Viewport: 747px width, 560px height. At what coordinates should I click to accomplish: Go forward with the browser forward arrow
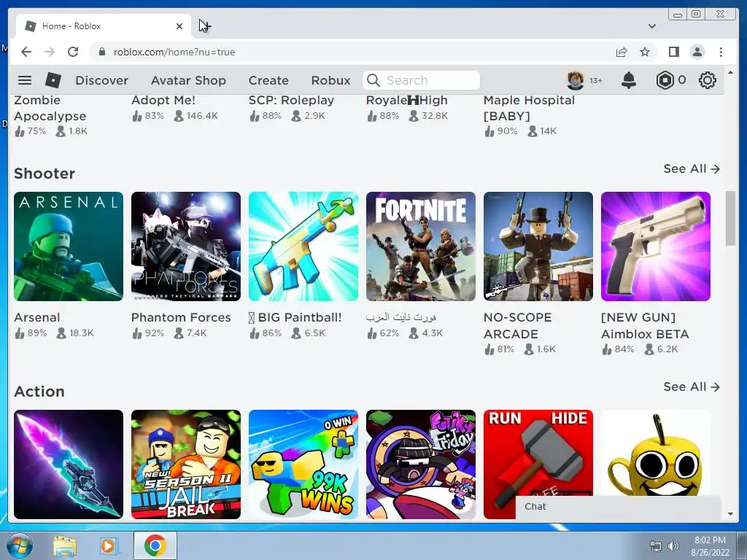point(50,52)
